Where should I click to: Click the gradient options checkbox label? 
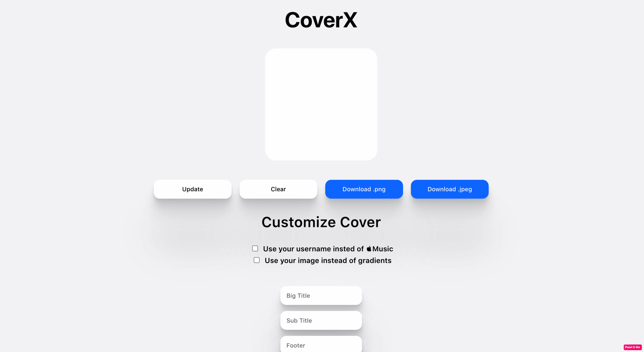(x=328, y=260)
